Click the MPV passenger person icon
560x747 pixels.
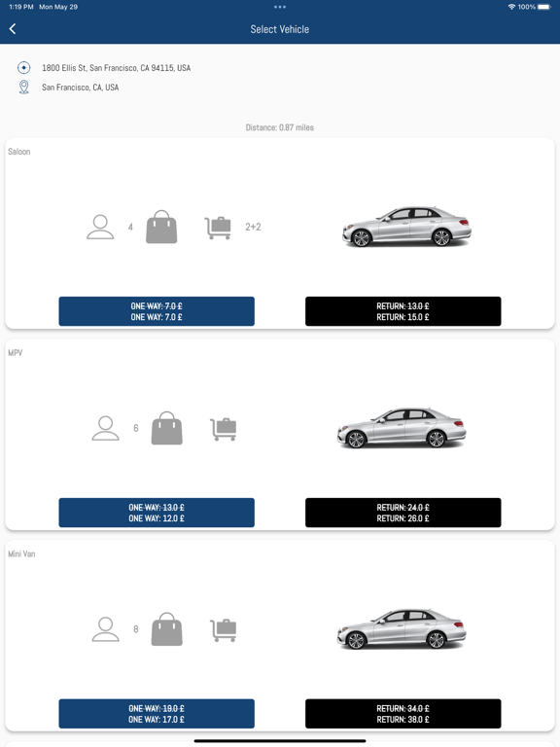tap(105, 428)
